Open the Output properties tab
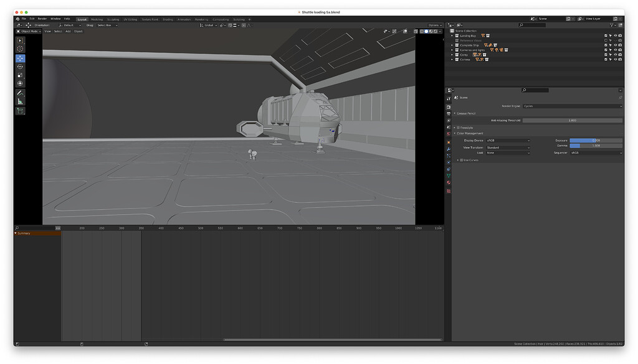This screenshot has height=364, width=638. click(449, 114)
